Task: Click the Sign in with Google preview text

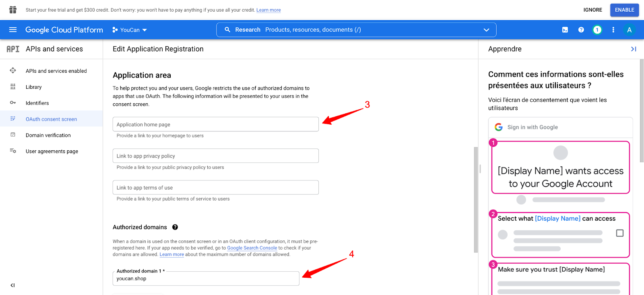Action: tap(533, 127)
